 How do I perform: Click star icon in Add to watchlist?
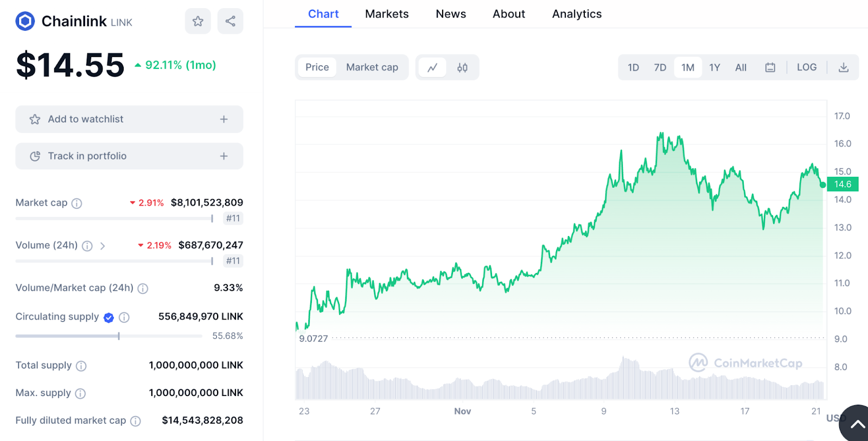point(35,119)
